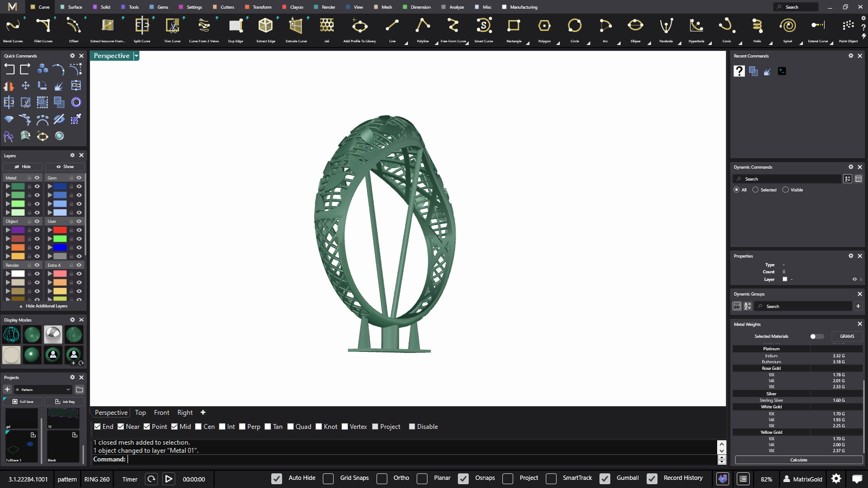Click the Full Save button

(x=23, y=401)
